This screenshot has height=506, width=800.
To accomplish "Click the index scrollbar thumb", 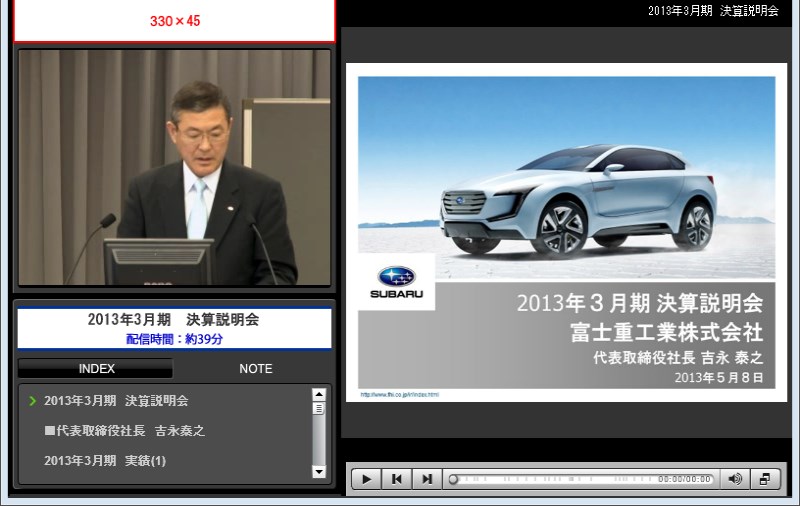I will [x=319, y=409].
